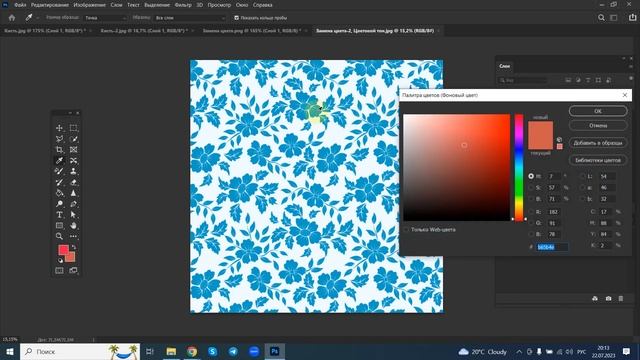Select the Frame tool
Viewport: 640px width, 360px height.
pyautogui.click(x=73, y=150)
